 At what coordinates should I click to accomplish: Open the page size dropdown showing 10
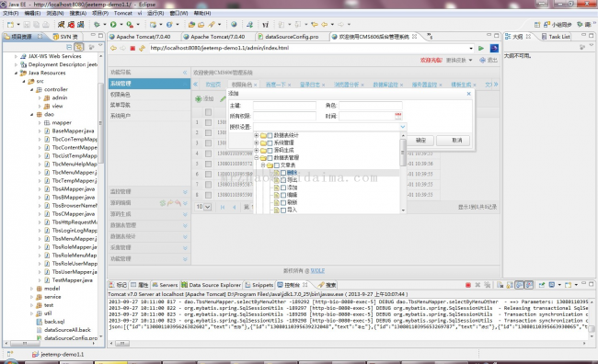(x=208, y=207)
